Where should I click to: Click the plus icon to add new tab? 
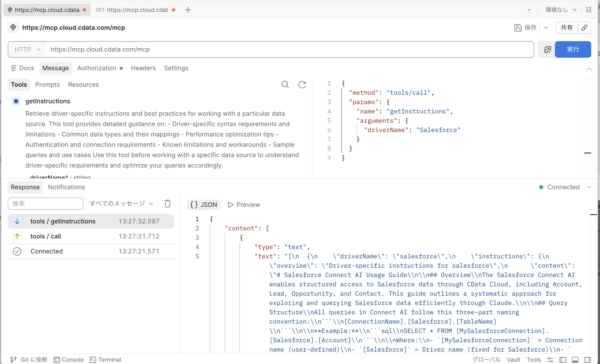tap(188, 10)
